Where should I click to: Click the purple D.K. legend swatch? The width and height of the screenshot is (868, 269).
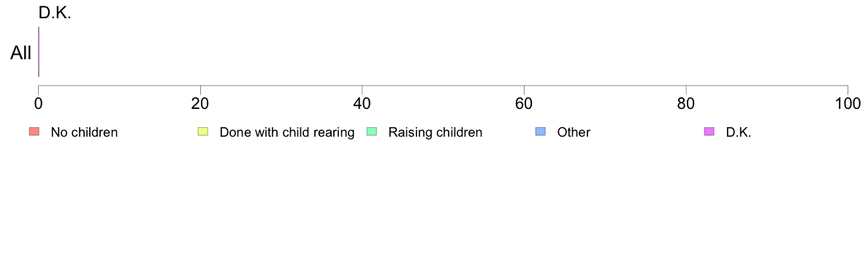coord(709,132)
